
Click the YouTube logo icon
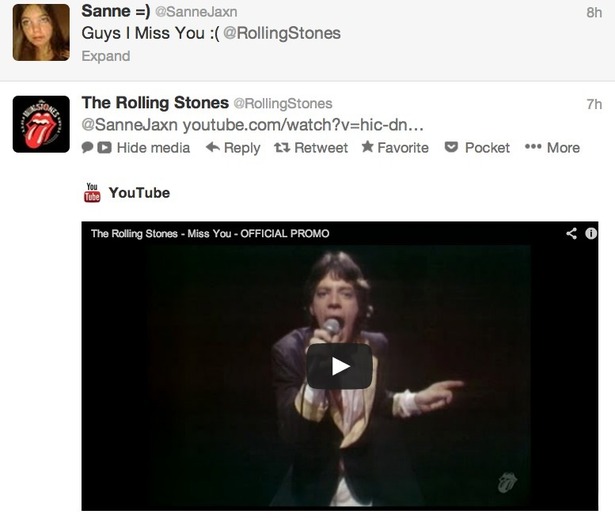point(92,193)
